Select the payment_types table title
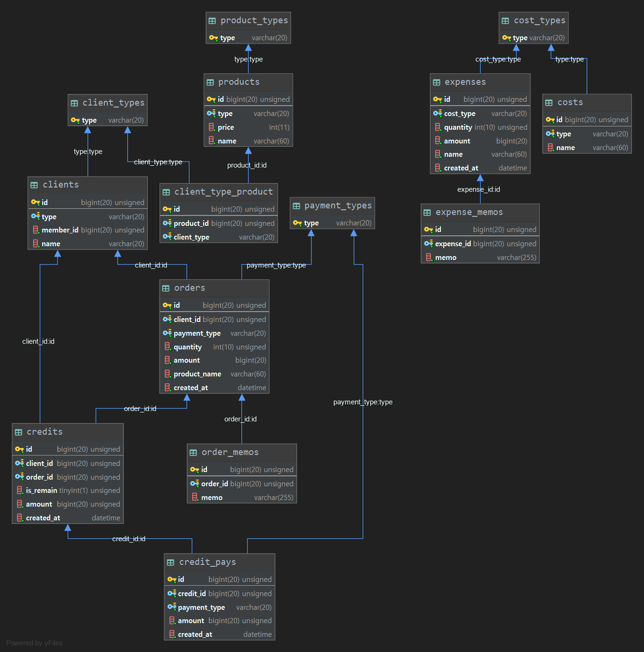 [338, 205]
